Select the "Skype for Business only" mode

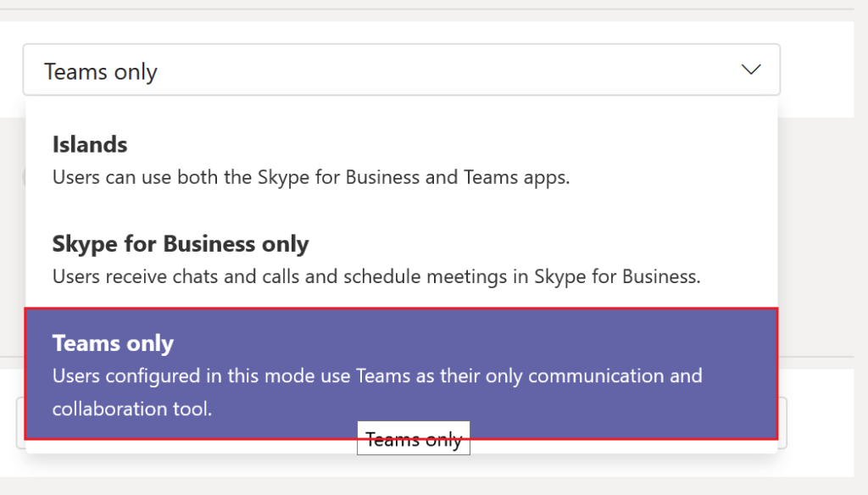pyautogui.click(x=377, y=259)
